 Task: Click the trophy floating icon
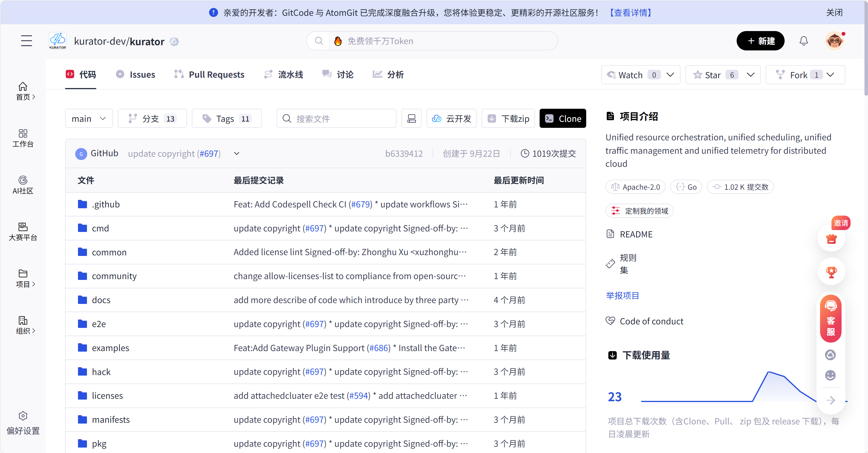coord(831,272)
